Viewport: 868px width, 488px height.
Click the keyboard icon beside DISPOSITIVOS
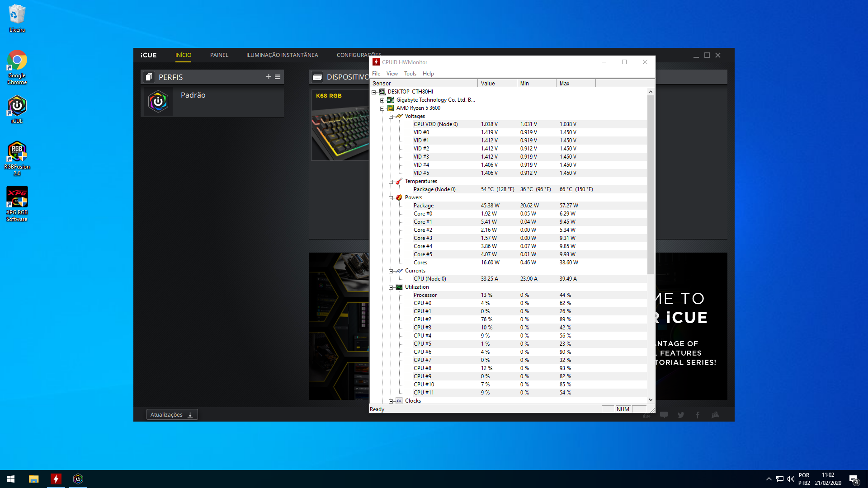coord(317,77)
